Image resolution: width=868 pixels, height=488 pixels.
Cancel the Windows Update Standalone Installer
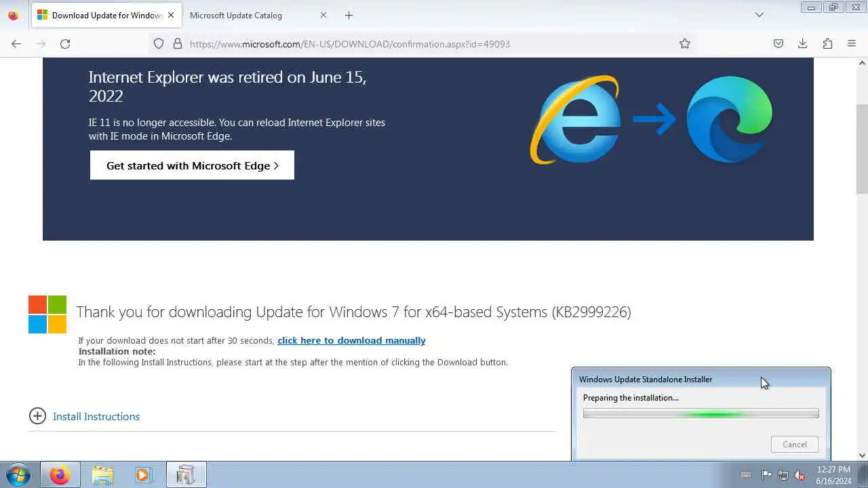click(x=795, y=445)
